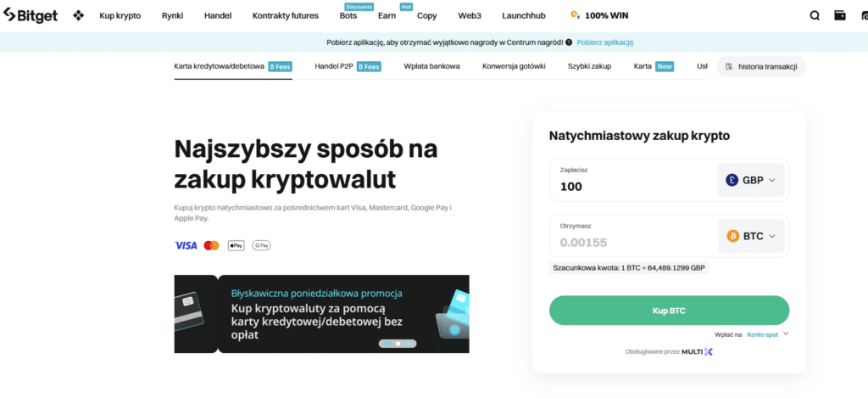868x398 pixels.
Task: Click the Apple Pay icon
Action: coord(236,245)
